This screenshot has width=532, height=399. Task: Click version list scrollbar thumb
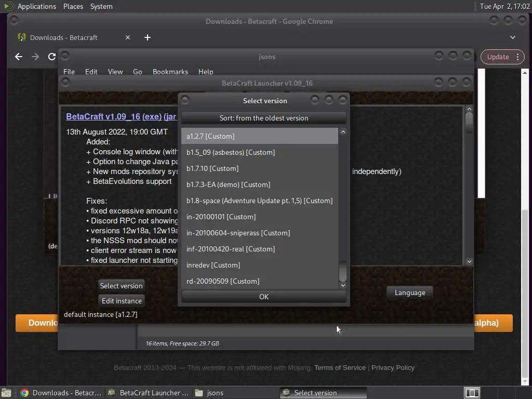click(x=343, y=271)
